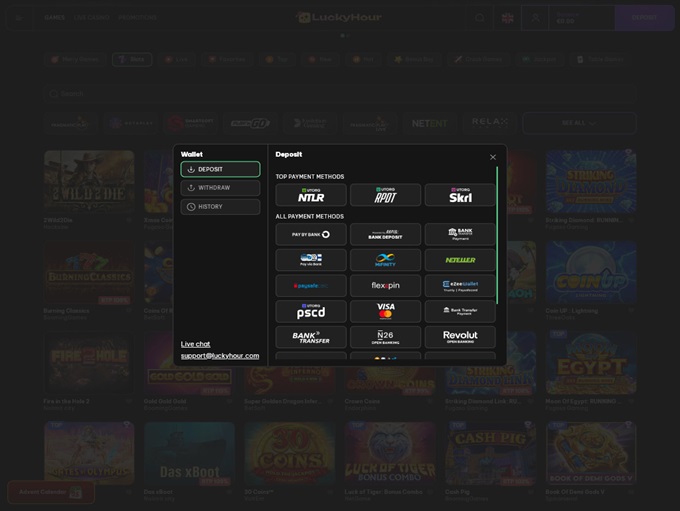Image resolution: width=680 pixels, height=511 pixels.
Task: Open the Games menu in header
Action: (x=54, y=18)
